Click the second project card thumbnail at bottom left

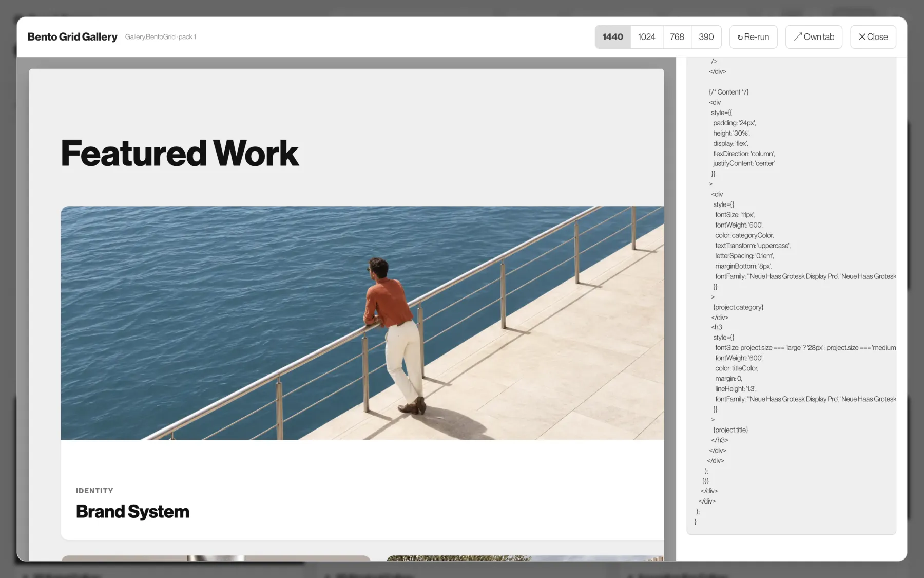coord(216,558)
